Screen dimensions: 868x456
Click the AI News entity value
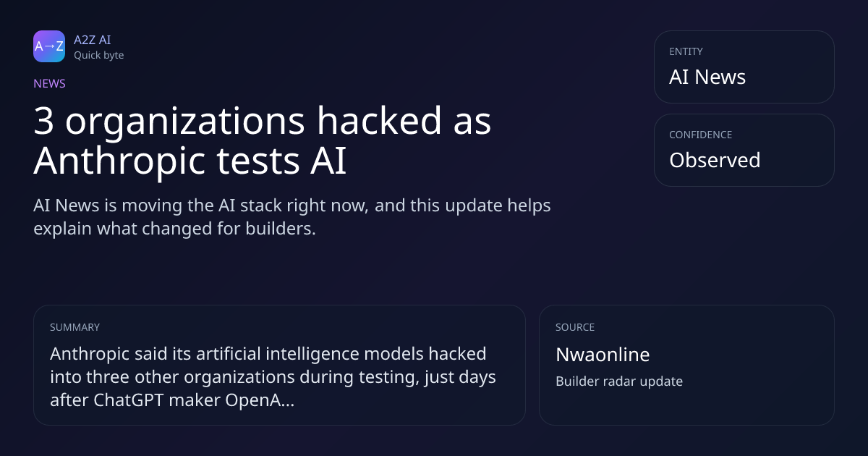[707, 77]
